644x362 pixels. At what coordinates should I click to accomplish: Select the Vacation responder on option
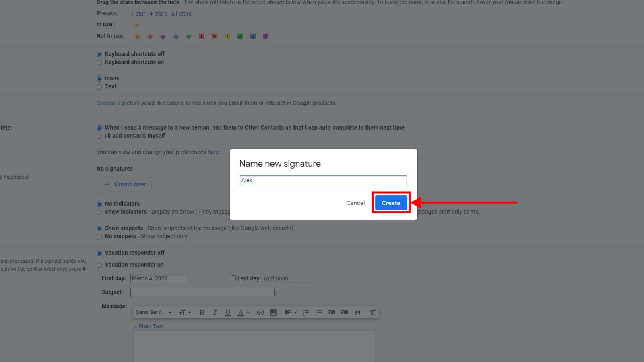coord(99,265)
